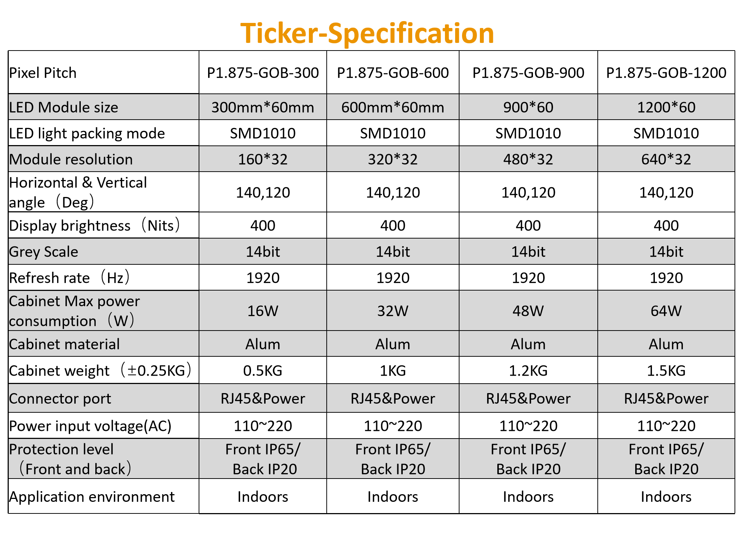This screenshot has width=756, height=556.
Task: Click the Refresh rate (Hz) row label
Action: [x=69, y=278]
